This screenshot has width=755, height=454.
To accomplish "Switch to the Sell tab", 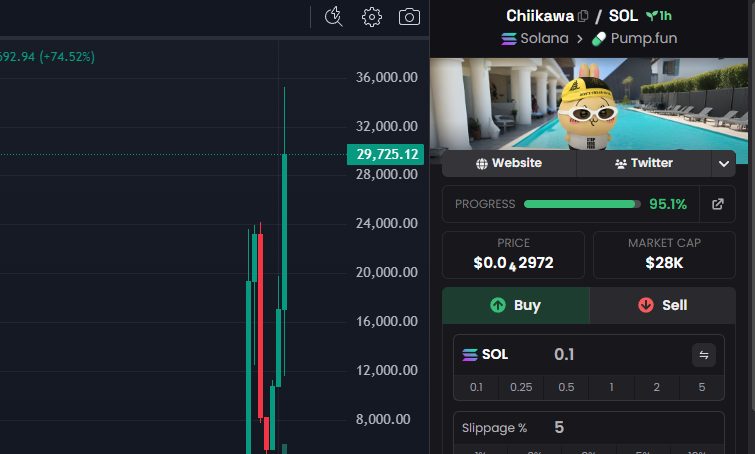I will coord(663,305).
